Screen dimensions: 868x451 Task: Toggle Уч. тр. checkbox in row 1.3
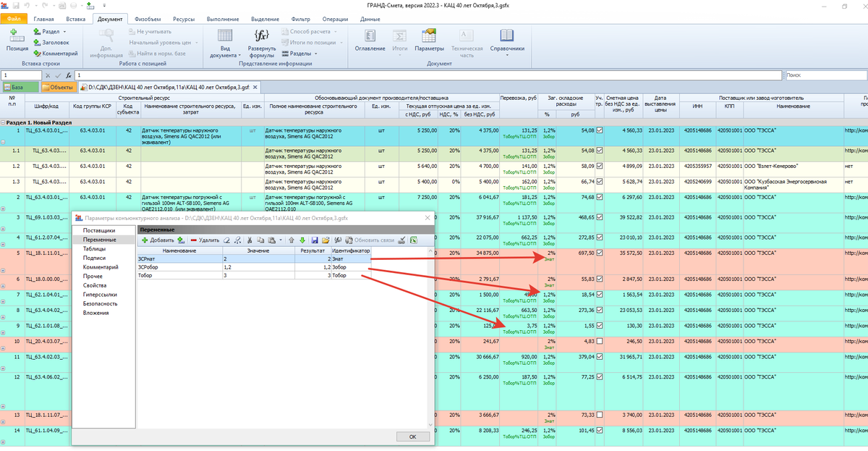tap(599, 181)
